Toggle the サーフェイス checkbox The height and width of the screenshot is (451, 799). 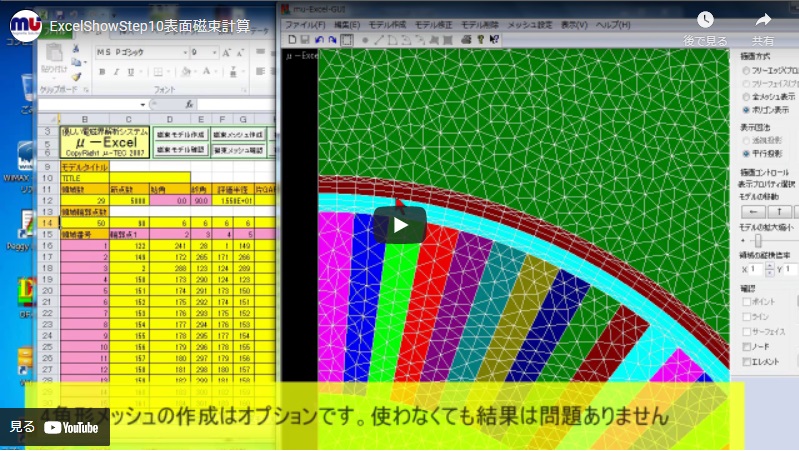click(747, 332)
